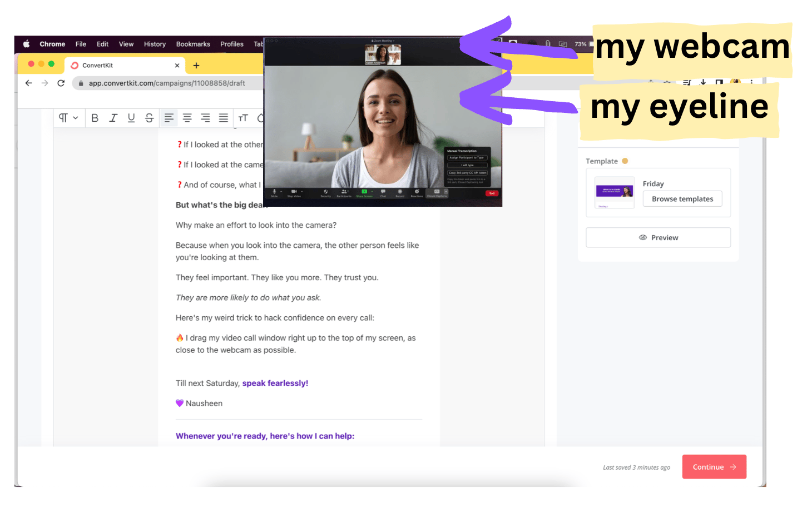Click the Template status dot
This screenshot has height=508, width=812.
click(625, 161)
